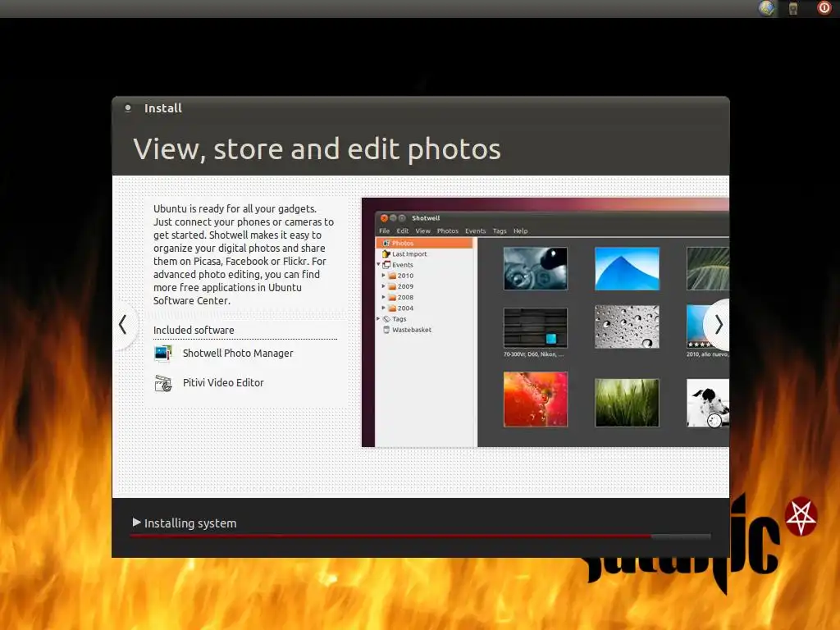
Task: Select the blue mountain photo thumbnail
Action: [x=627, y=268]
